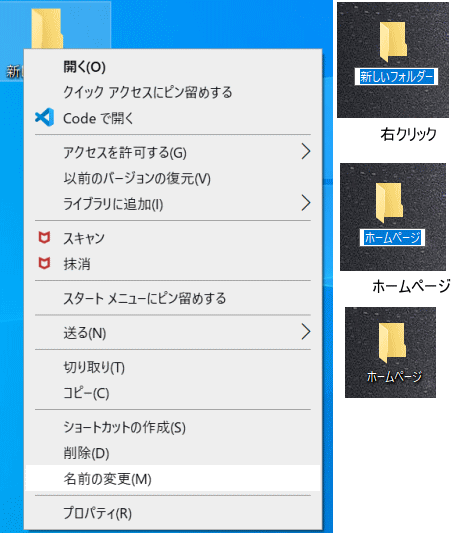This screenshot has width=453, height=533.
Task: Click the Visual Studio Code icon
Action: pos(45,117)
